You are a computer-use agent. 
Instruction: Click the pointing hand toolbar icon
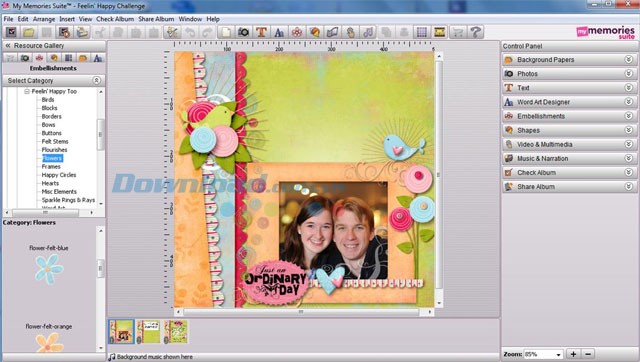pos(350,32)
